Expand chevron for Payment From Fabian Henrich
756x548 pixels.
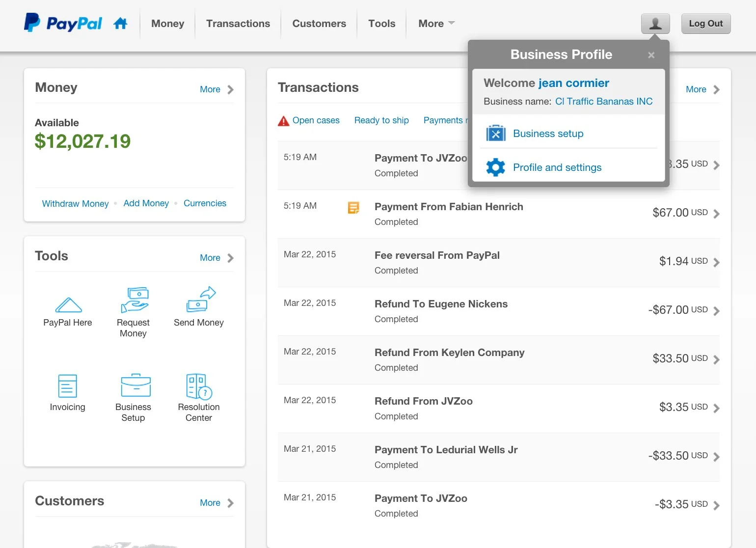[716, 214]
